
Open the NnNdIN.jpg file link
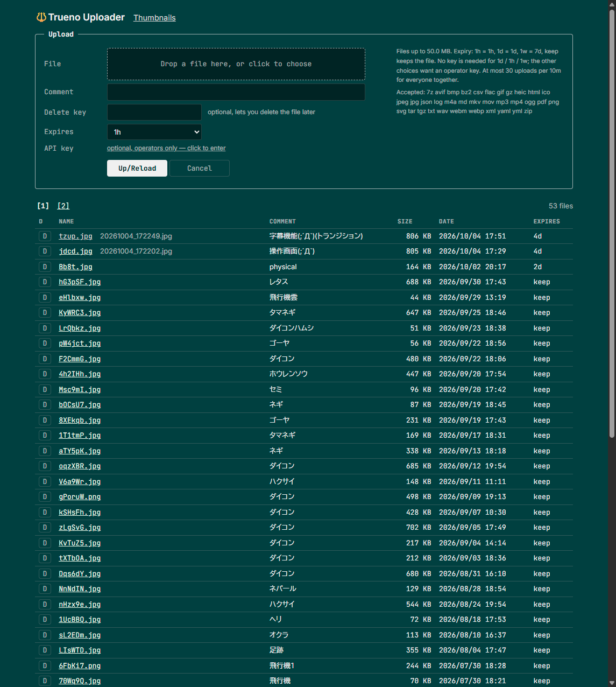[x=80, y=588]
